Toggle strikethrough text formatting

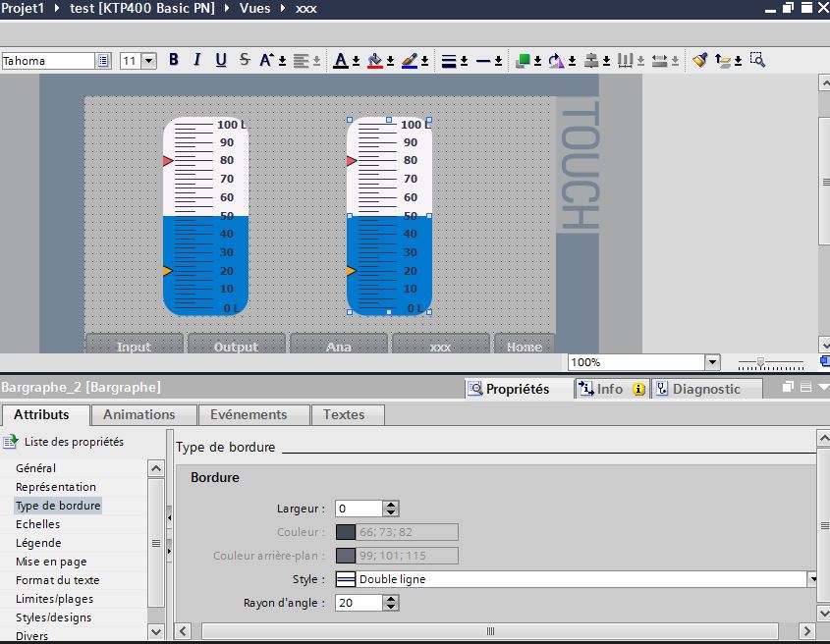(x=245, y=60)
